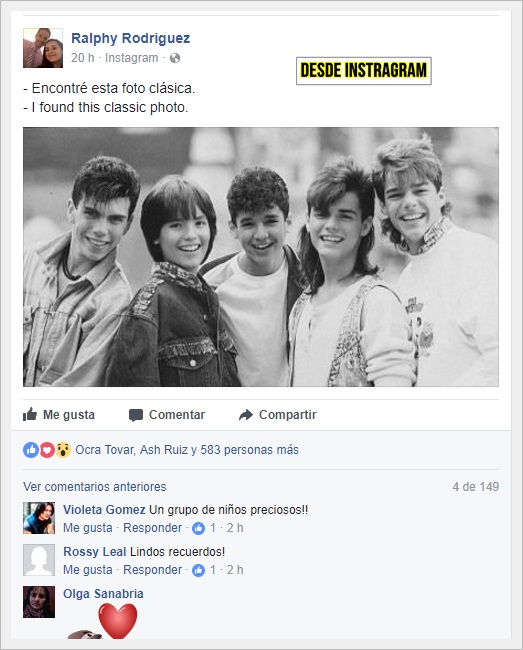Viewport: 523px width, 650px height.
Task: Open Olga Sanabria's profile name
Action: [103, 594]
